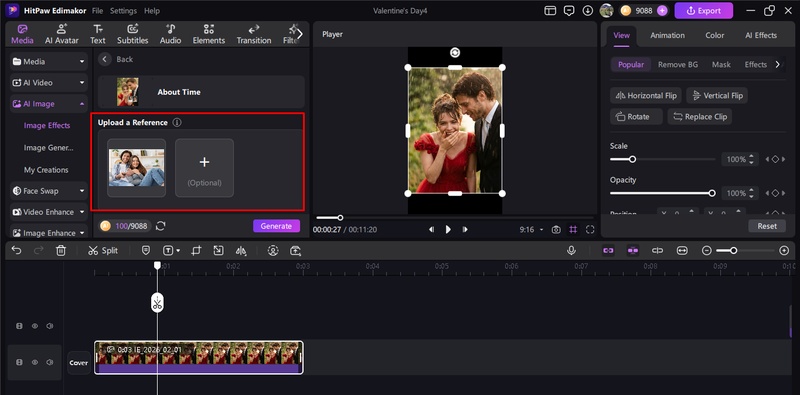Zoom in the timeline with plus icon
Image resolution: width=800 pixels, height=395 pixels.
[x=784, y=251]
